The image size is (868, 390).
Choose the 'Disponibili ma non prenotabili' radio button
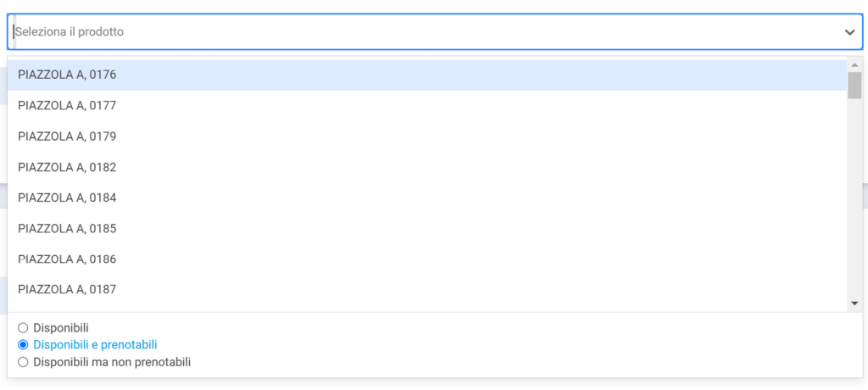point(23,362)
